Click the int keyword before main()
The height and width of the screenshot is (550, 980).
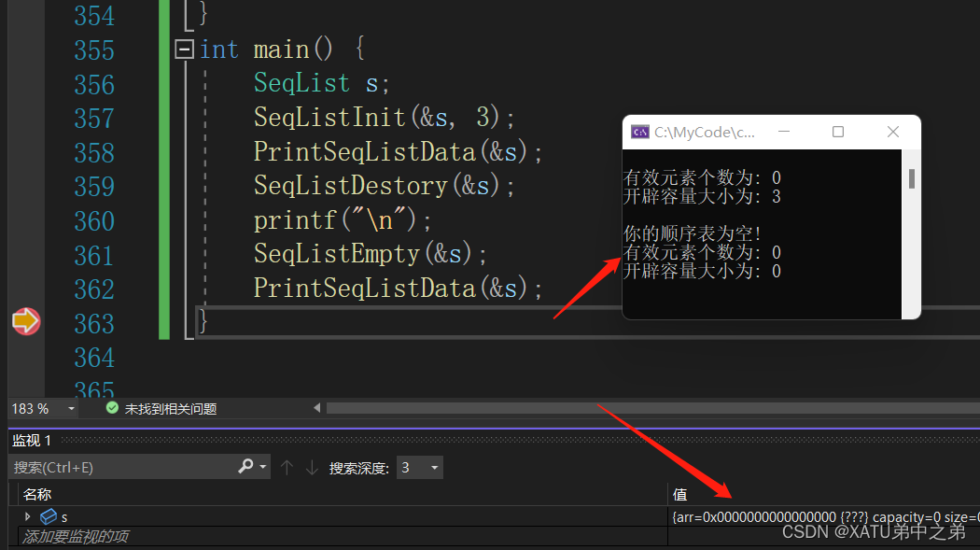coord(218,49)
